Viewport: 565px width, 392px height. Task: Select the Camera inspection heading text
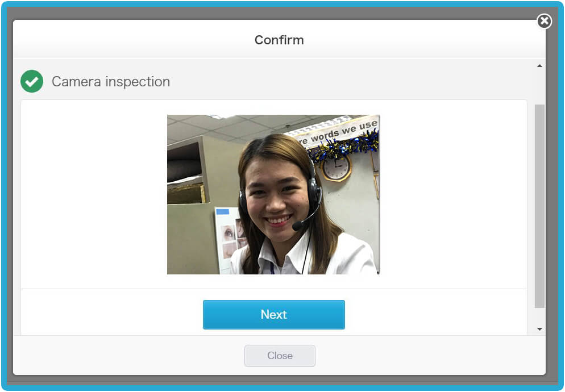click(111, 82)
